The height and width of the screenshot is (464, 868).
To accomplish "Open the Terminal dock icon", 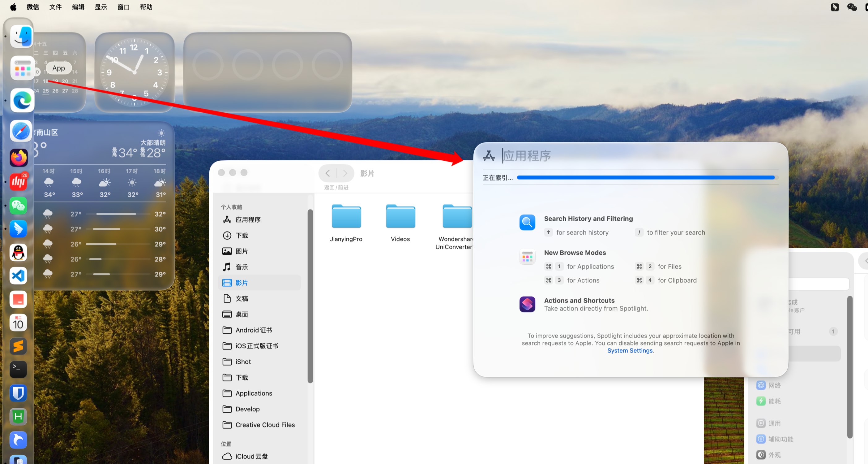I will coord(18,369).
